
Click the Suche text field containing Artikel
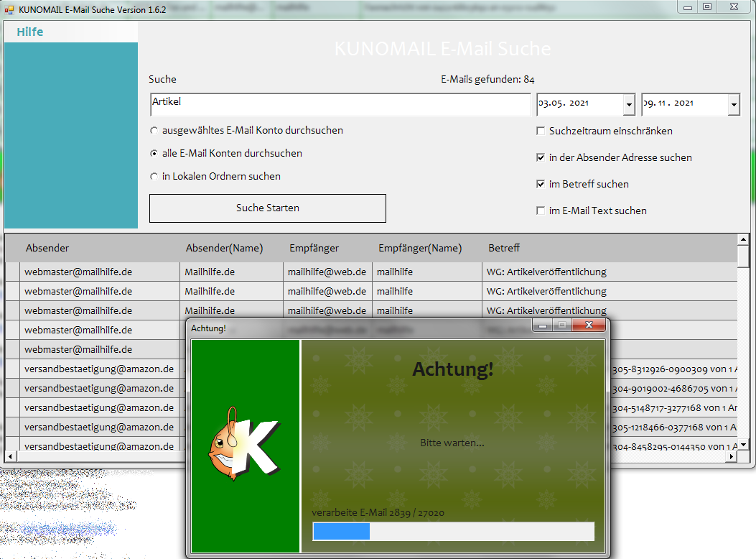coord(340,104)
